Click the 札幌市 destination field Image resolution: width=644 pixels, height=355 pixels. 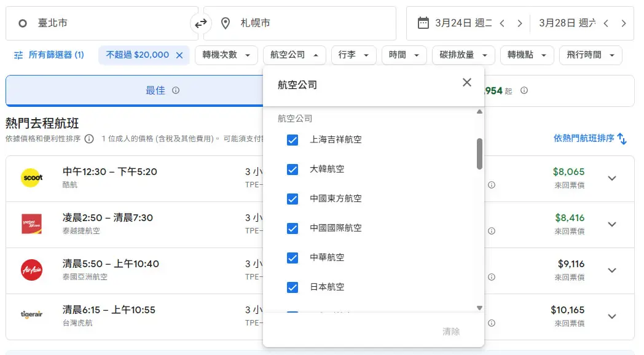coord(300,23)
